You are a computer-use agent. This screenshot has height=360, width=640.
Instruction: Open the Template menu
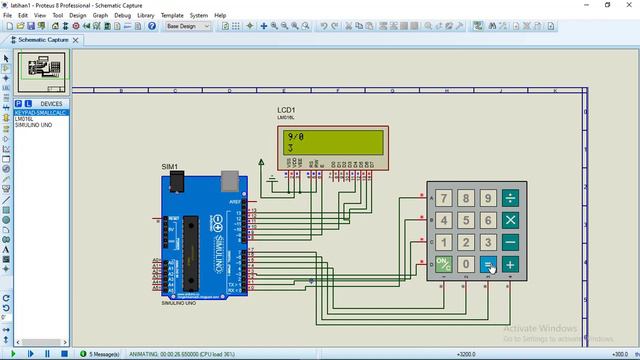click(172, 15)
